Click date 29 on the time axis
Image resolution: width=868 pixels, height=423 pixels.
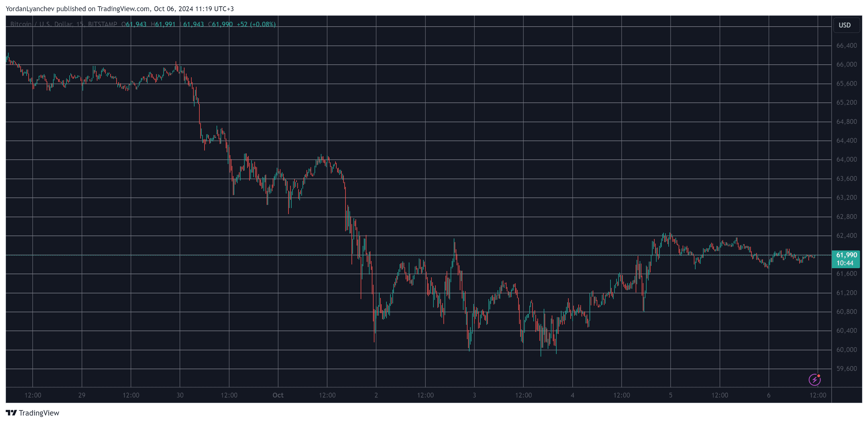pyautogui.click(x=82, y=395)
